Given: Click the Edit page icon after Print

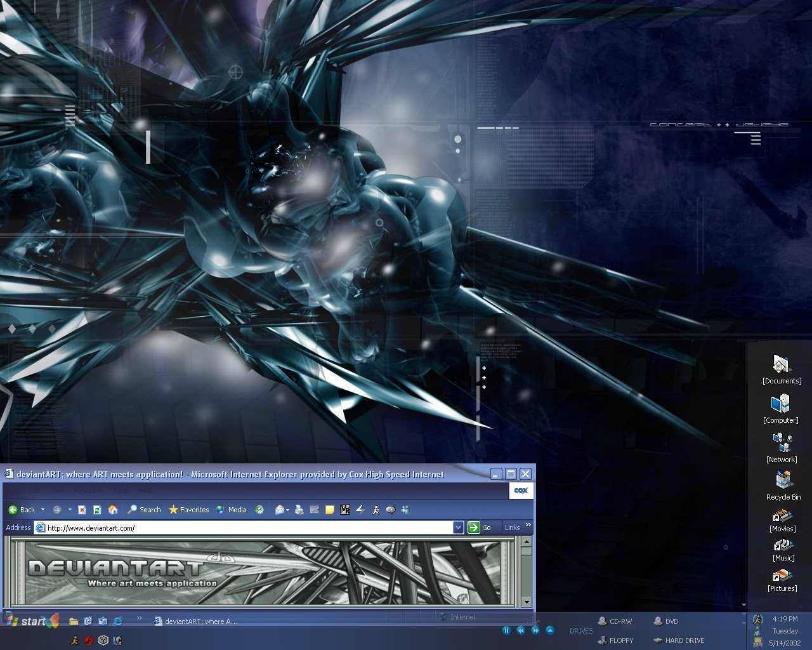Looking at the screenshot, I should (x=314, y=510).
